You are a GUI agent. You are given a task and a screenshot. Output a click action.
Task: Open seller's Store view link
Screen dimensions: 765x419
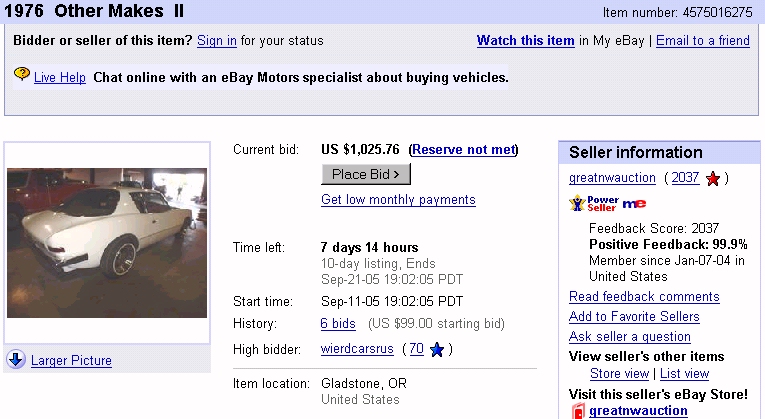pos(619,374)
